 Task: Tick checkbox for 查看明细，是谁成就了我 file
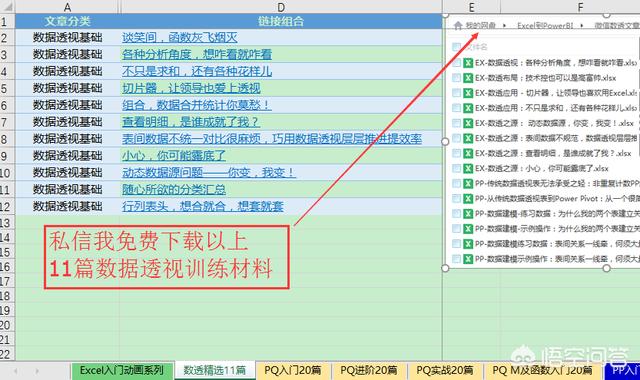(x=456, y=153)
